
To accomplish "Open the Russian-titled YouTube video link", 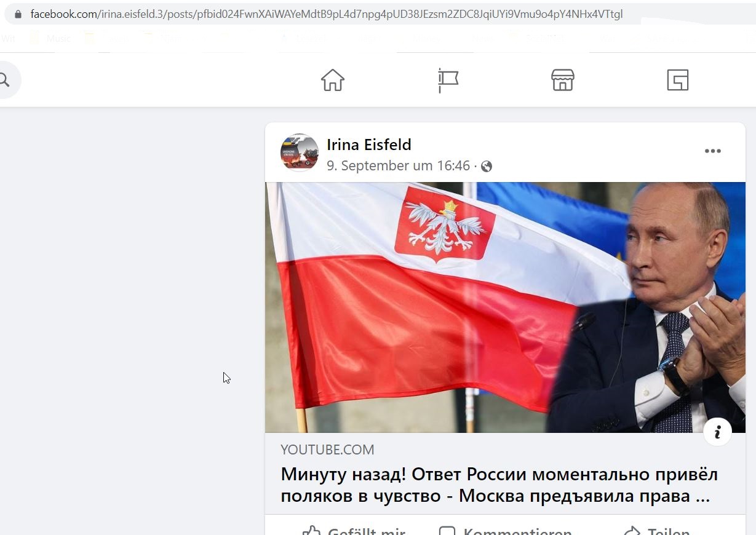I will click(499, 485).
